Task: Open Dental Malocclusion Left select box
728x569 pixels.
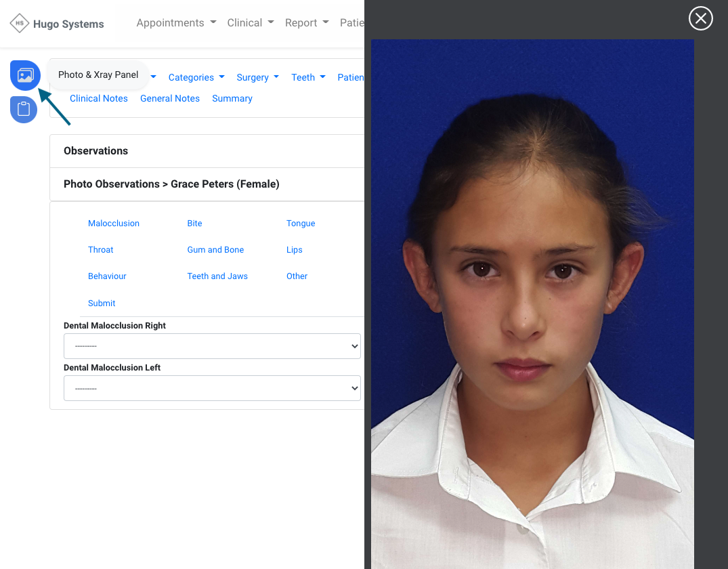Action: (x=212, y=388)
